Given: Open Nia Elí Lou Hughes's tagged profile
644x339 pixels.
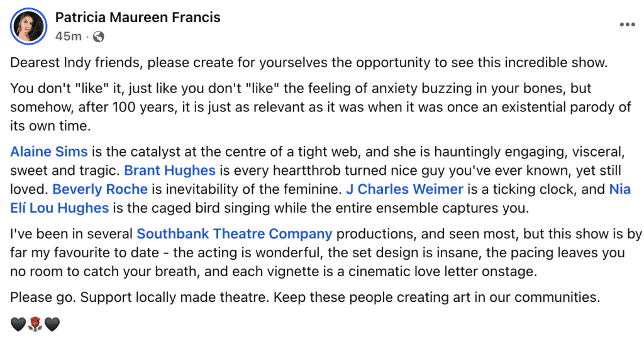Looking at the screenshot, I should coord(60,207).
